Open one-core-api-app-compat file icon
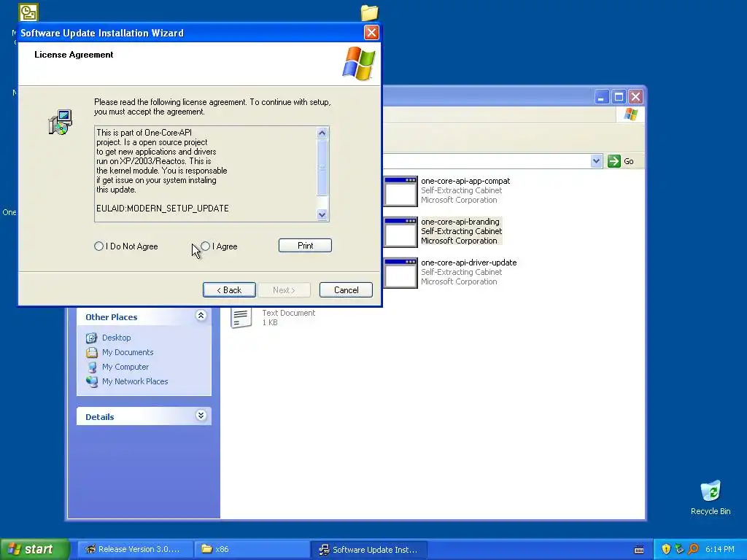Screen dimensions: 747x560 (x=400, y=191)
